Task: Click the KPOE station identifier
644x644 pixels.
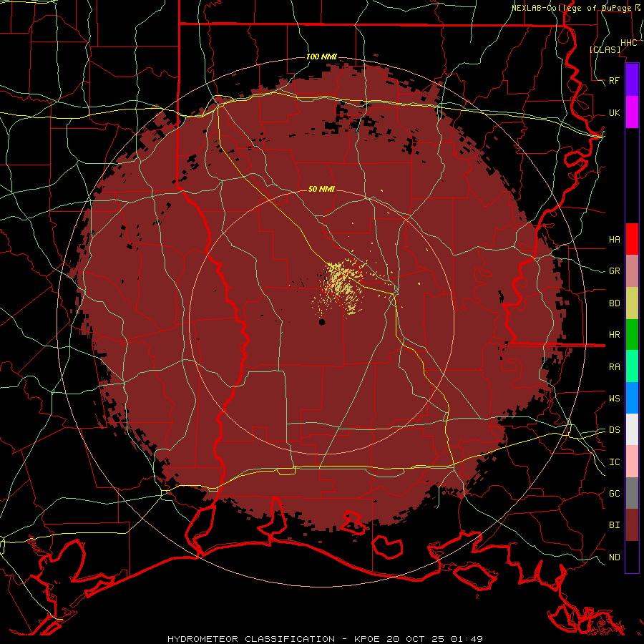Action: (368, 639)
